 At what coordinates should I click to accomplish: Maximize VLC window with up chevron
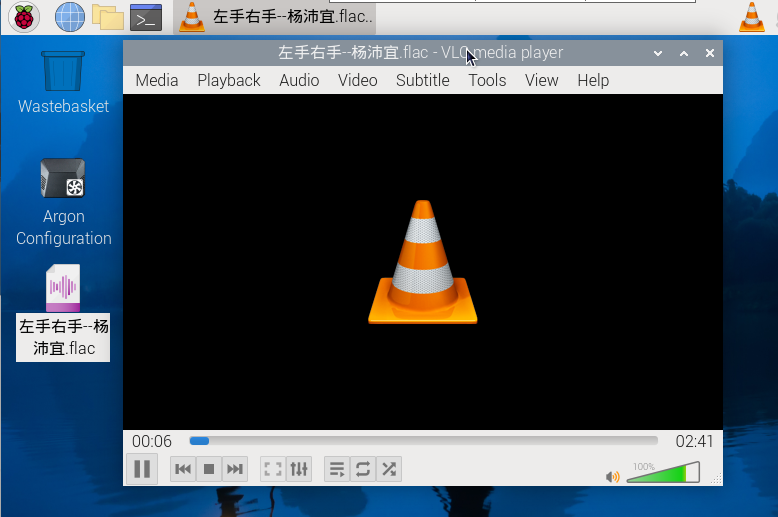point(684,53)
